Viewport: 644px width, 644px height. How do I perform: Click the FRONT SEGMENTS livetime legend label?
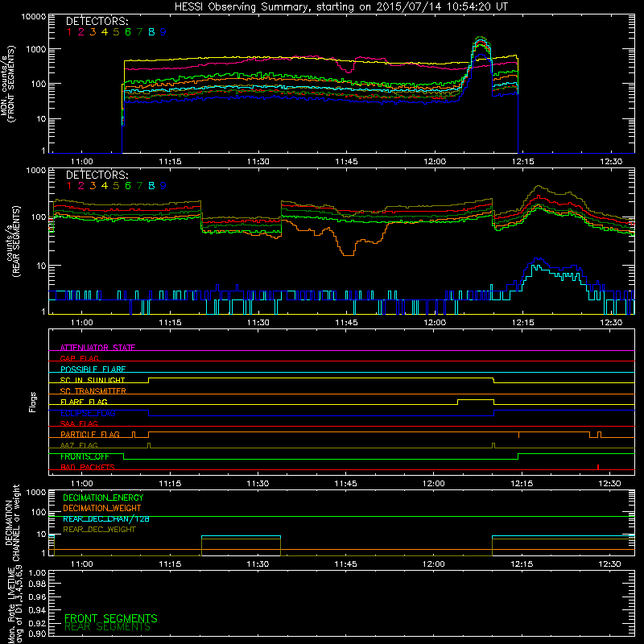111,618
